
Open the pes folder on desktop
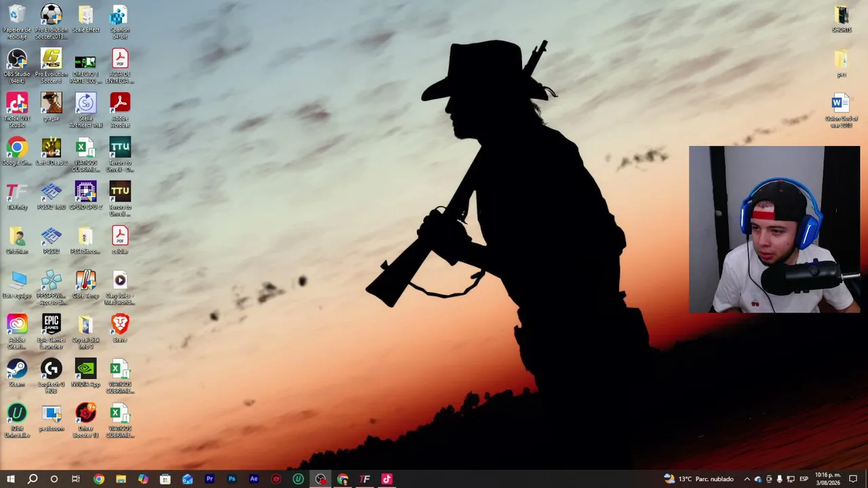click(842, 63)
